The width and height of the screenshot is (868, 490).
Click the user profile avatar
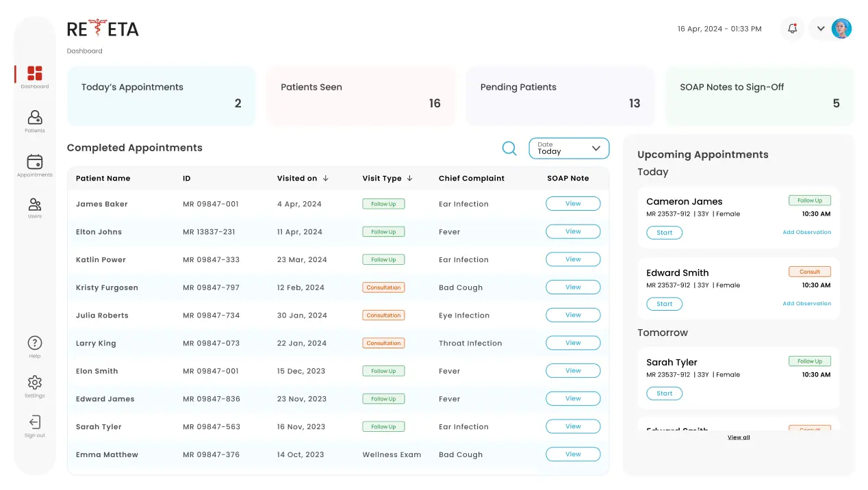(x=841, y=29)
